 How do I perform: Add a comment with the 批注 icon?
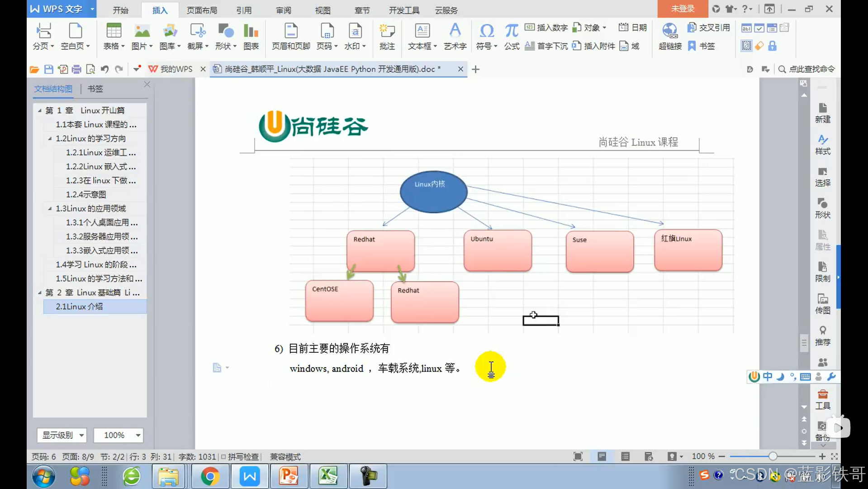point(387,36)
